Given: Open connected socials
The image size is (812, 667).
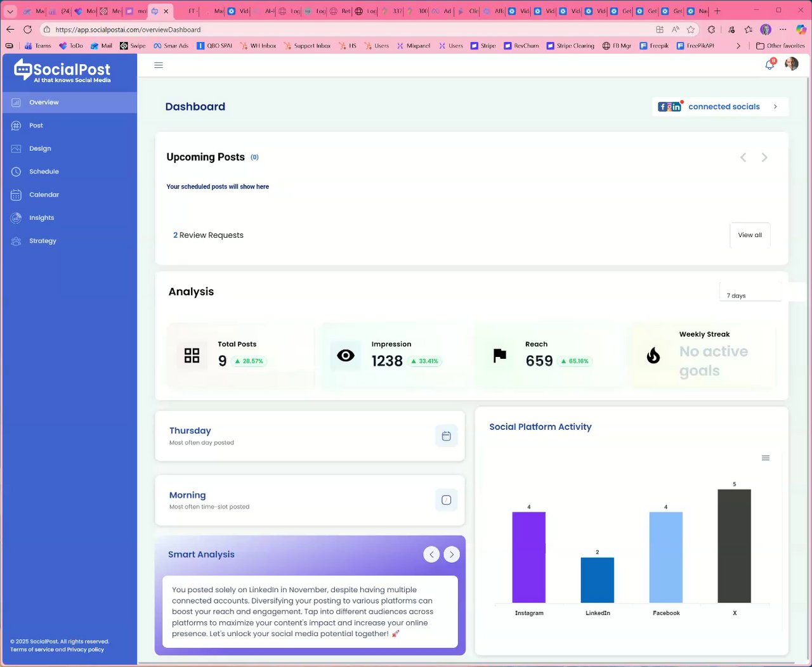Looking at the screenshot, I should (721, 107).
